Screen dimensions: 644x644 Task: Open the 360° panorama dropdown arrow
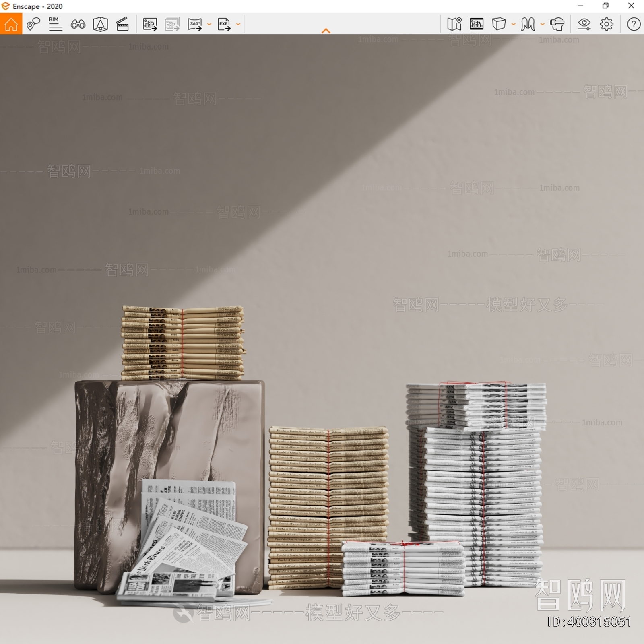pos(208,25)
